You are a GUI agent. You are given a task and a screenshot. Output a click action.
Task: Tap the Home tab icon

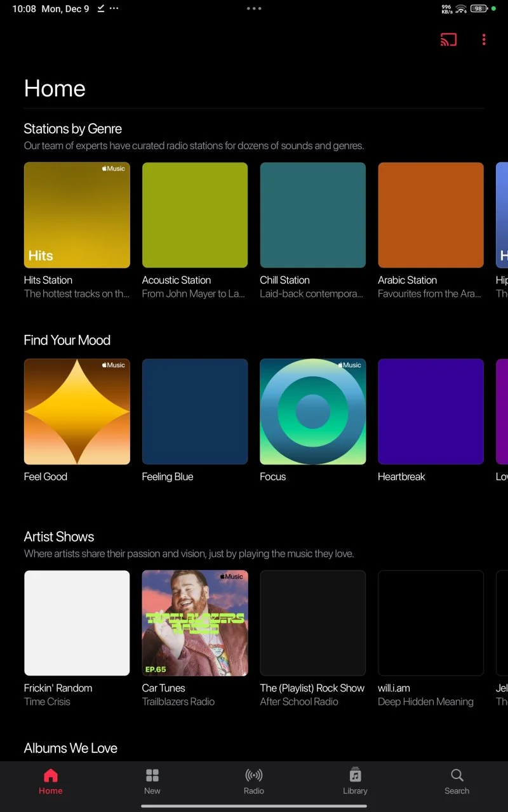coord(51,775)
